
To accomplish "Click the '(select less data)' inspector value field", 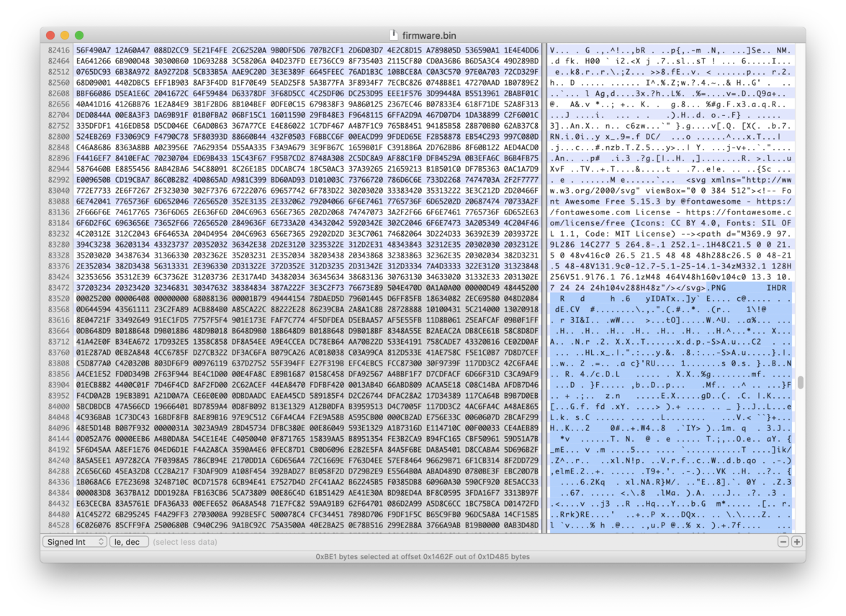I will tap(288, 542).
